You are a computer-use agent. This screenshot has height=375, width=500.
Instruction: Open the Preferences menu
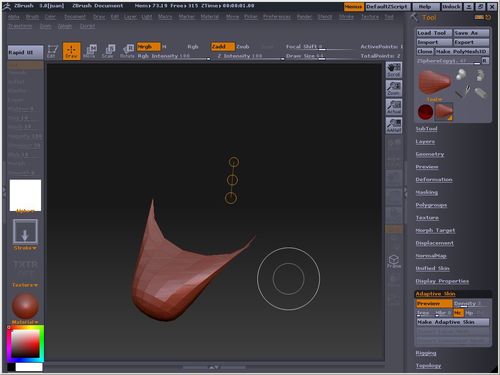277,17
